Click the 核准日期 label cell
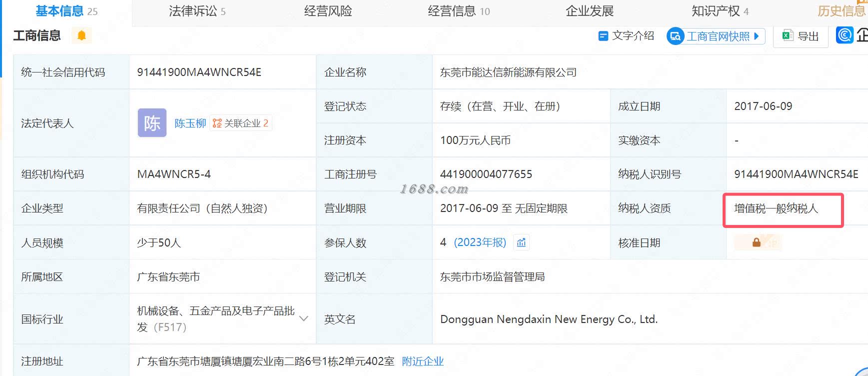868x376 pixels. [x=668, y=243]
